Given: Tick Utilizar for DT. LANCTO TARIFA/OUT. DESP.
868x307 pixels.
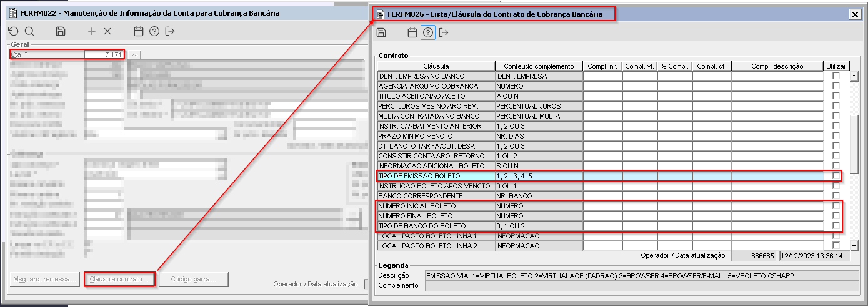Looking at the screenshot, I should 836,146.
